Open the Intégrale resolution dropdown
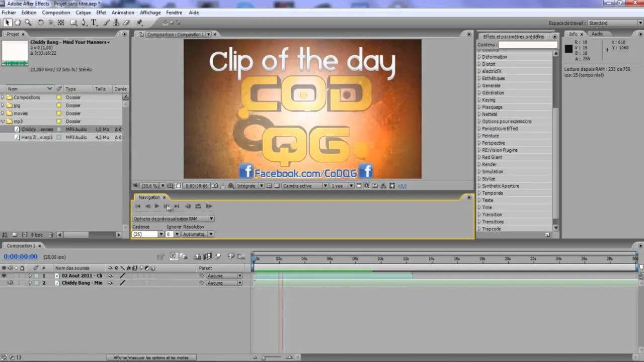The width and height of the screenshot is (644, 362). tap(250, 186)
